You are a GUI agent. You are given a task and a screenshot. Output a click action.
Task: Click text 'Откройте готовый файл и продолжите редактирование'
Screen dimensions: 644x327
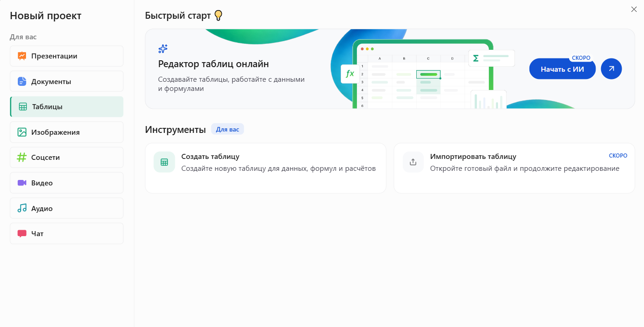point(524,169)
